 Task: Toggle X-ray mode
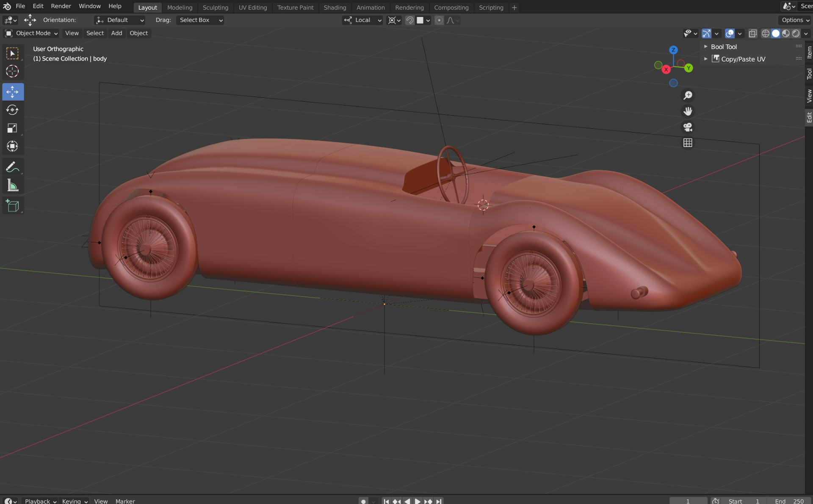[x=752, y=33]
